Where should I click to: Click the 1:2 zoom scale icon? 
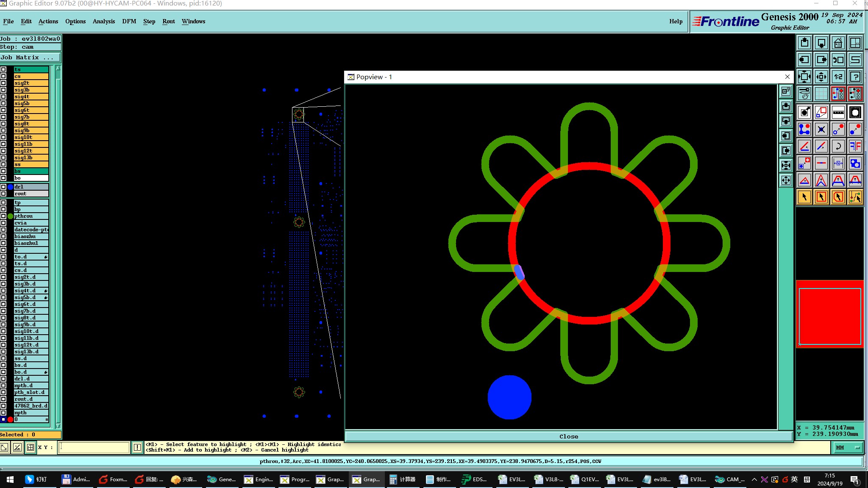[x=838, y=77]
